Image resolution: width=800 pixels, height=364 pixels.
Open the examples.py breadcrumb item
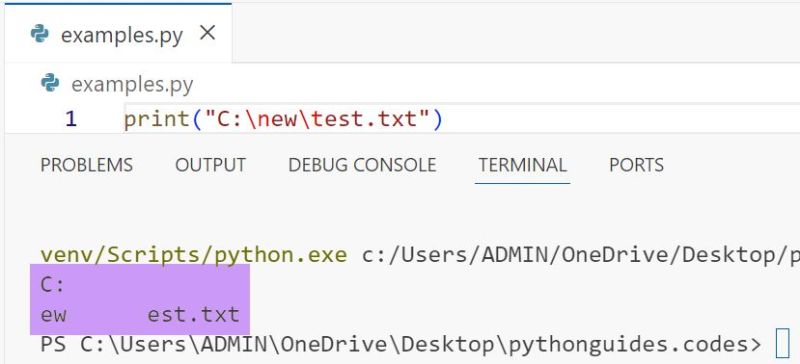click(x=132, y=85)
